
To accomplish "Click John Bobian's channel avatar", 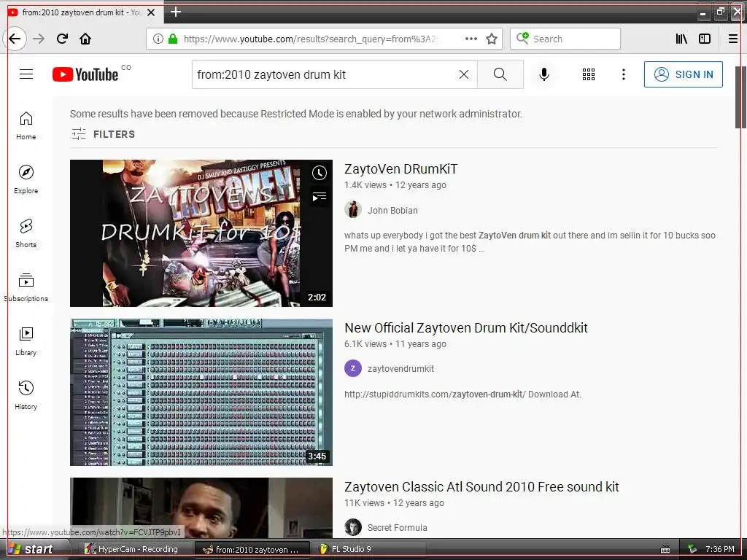I will tap(353, 209).
